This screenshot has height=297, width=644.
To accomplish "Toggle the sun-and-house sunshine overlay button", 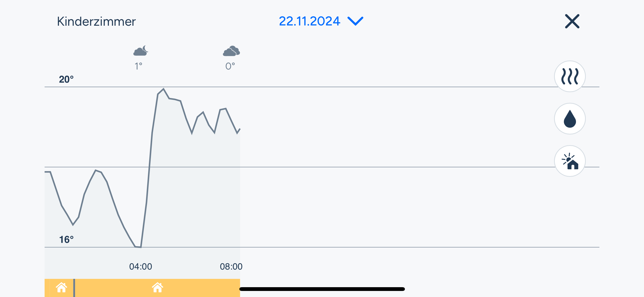I will tap(570, 161).
